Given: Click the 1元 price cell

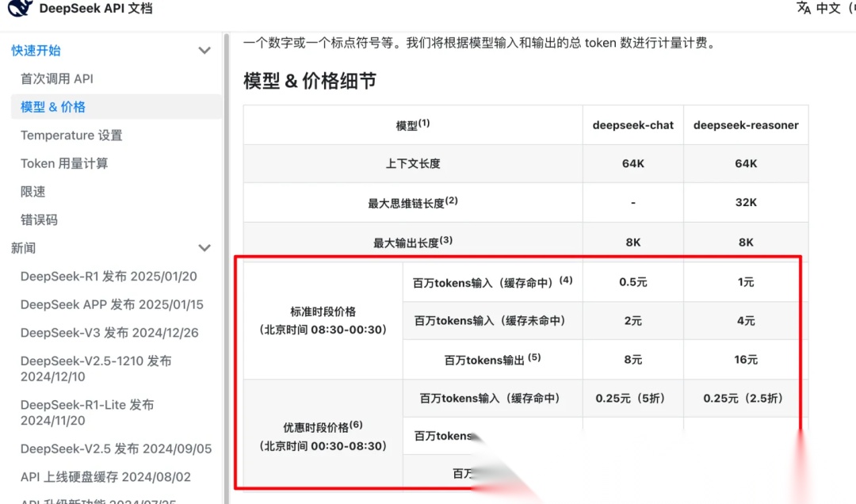Looking at the screenshot, I should click(746, 282).
